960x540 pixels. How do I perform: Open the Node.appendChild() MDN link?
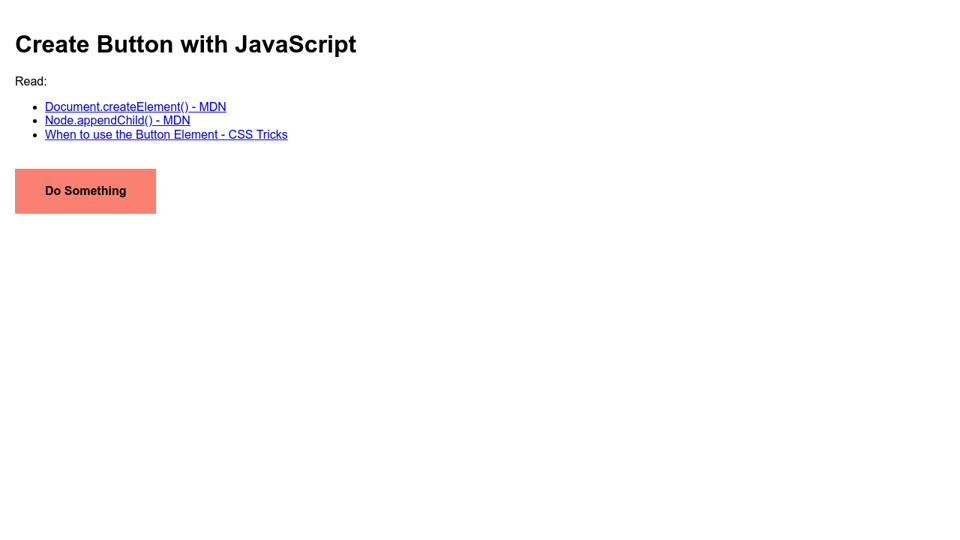coord(117,121)
